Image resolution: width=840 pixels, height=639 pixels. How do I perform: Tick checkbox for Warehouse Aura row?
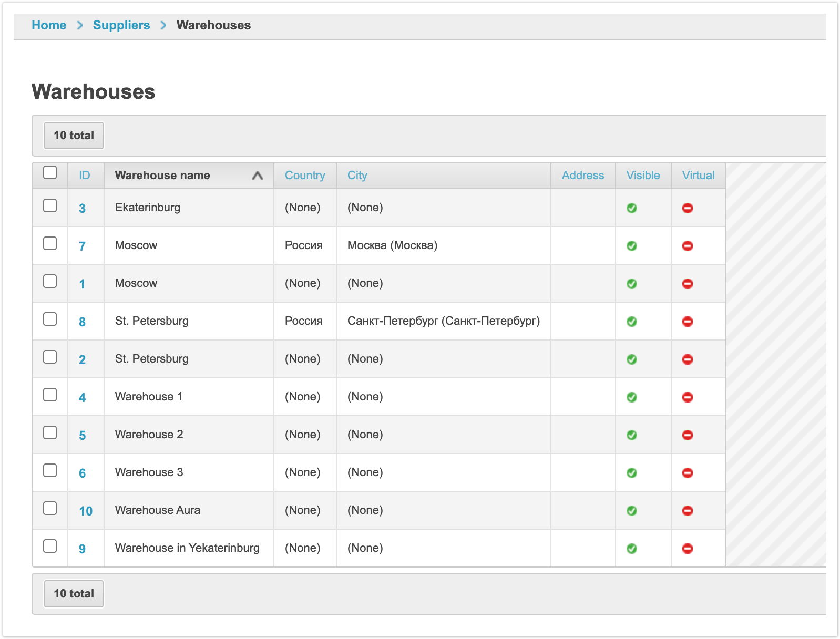50,508
